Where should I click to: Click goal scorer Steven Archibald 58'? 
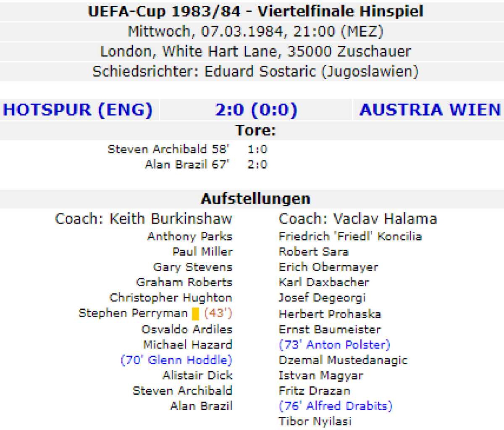pos(168,149)
